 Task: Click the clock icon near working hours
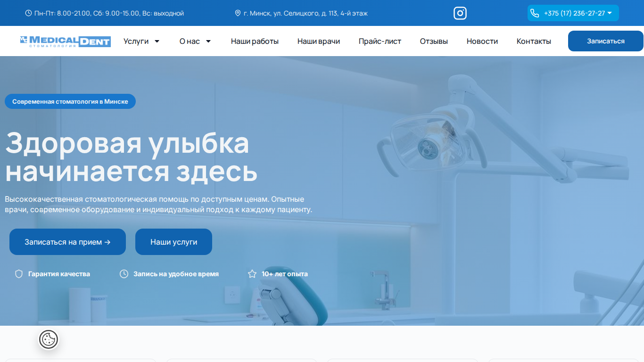(28, 13)
